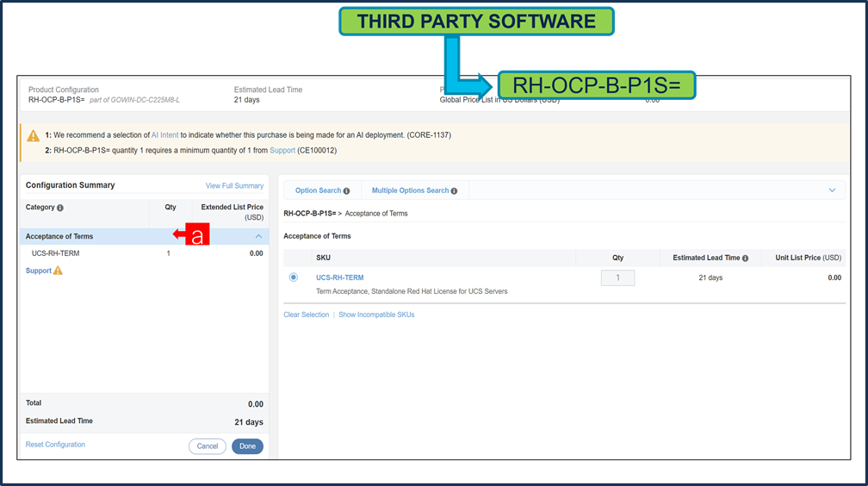868x486 pixels.
Task: Collapse the Acceptance of Terms category
Action: 258,237
